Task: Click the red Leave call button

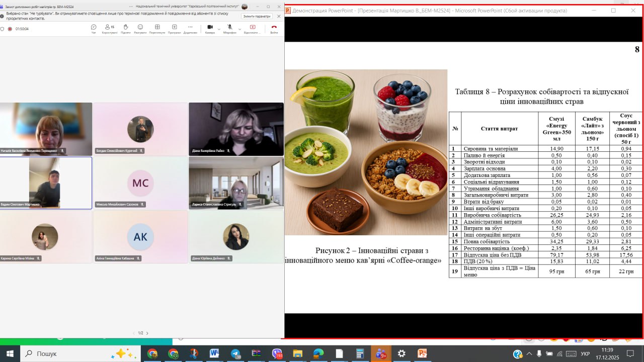Action: tap(274, 28)
